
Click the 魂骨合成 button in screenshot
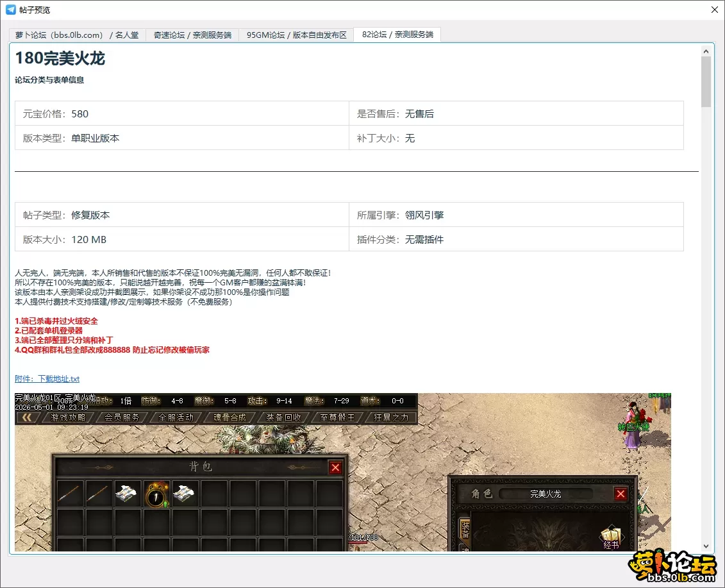(x=229, y=417)
